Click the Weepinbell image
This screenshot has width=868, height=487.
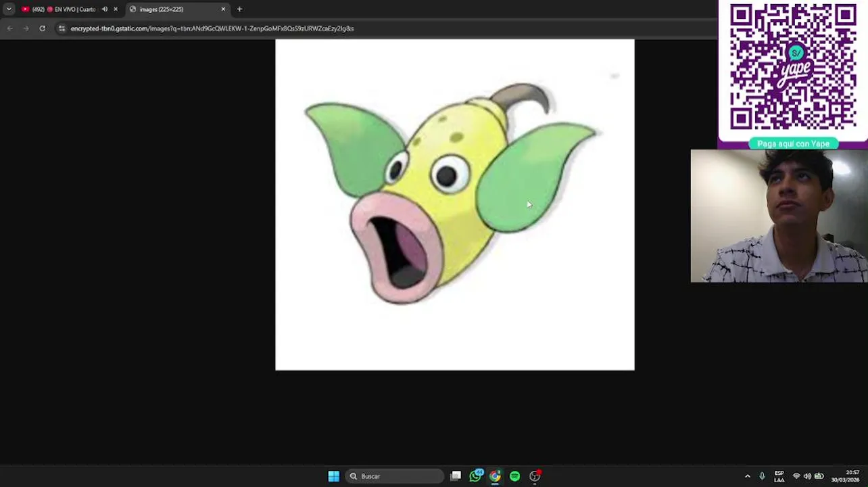(455, 204)
